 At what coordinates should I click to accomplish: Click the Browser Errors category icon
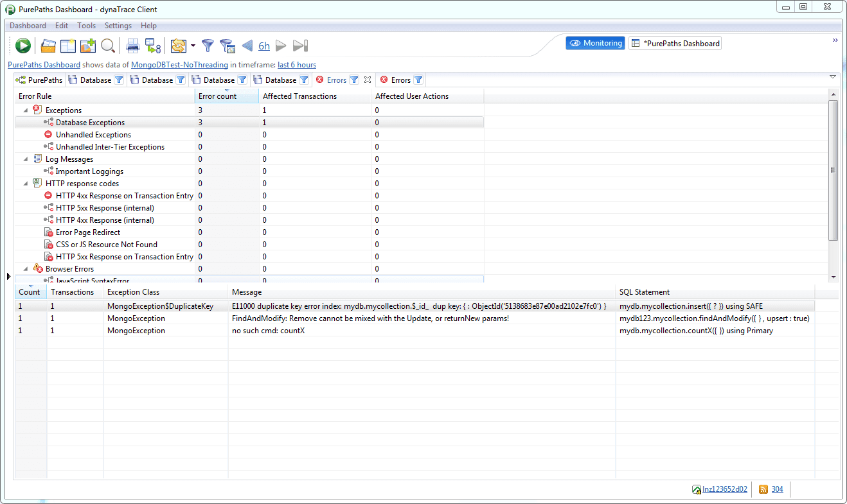pos(38,269)
